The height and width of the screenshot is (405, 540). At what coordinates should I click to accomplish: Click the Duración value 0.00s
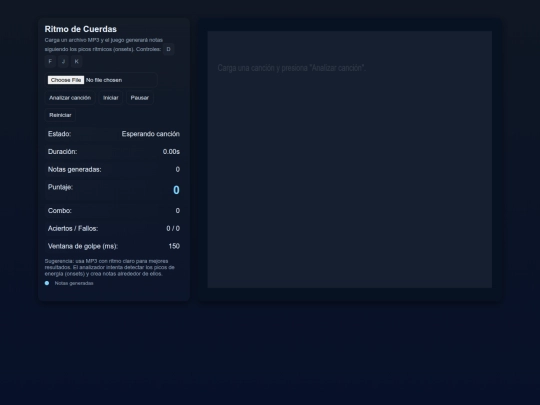pos(171,152)
